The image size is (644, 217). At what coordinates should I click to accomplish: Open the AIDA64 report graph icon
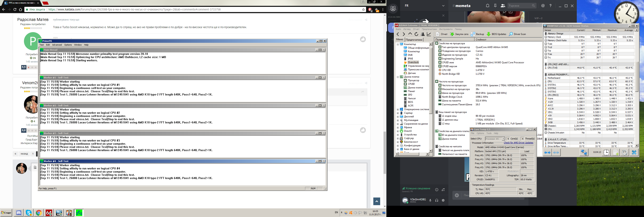click(429, 34)
